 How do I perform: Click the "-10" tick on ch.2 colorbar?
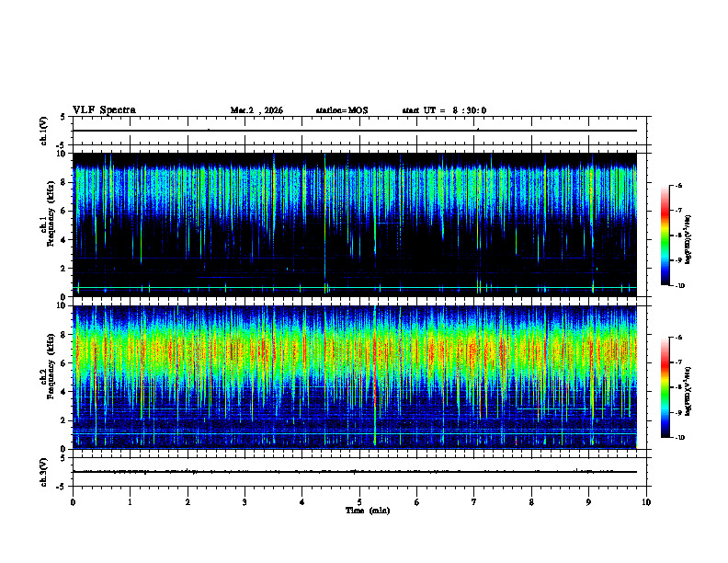pos(679,438)
